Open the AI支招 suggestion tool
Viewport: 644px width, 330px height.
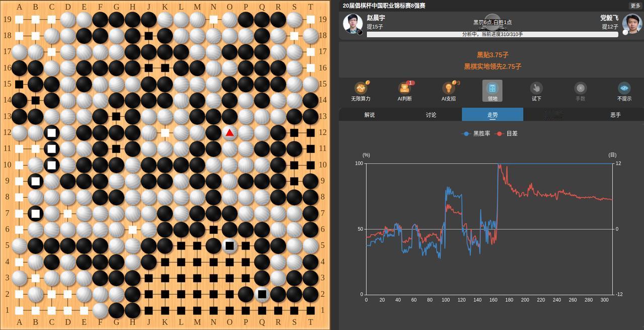[448, 92]
